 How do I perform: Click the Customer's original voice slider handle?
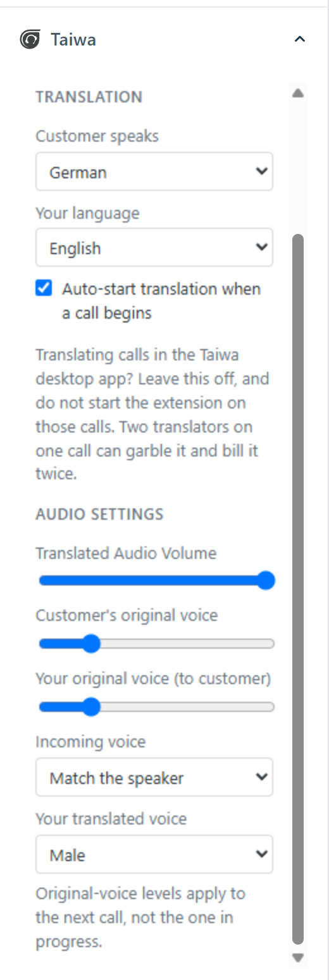click(91, 644)
